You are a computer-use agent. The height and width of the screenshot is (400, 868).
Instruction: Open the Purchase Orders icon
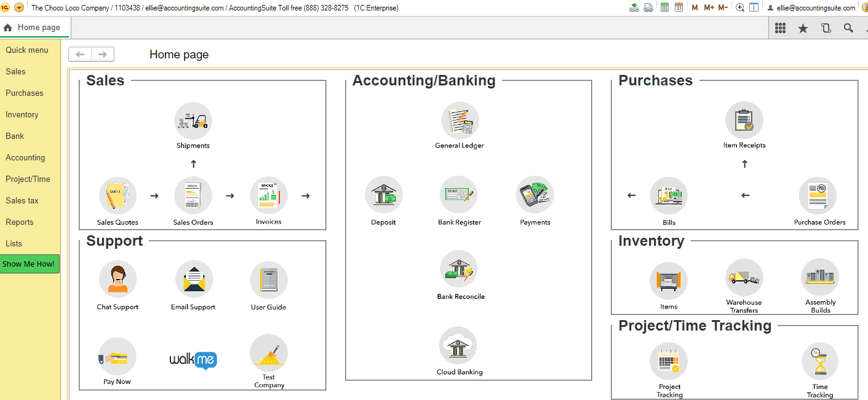tap(818, 196)
